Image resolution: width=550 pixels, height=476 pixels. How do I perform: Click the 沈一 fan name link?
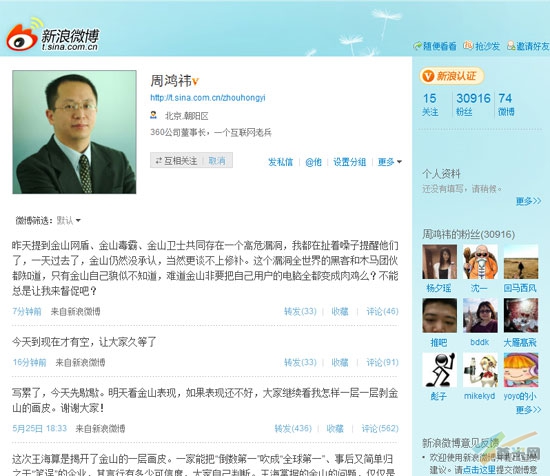click(479, 288)
